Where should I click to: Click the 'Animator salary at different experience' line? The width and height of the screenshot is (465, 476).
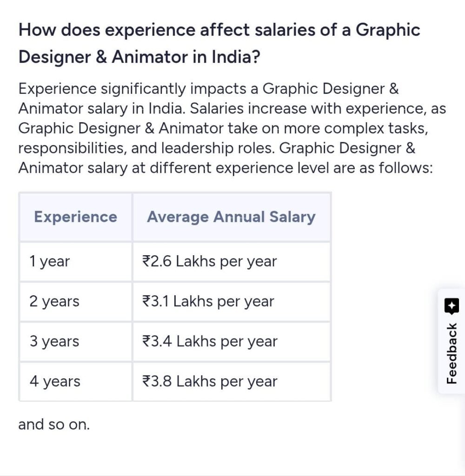226,168
